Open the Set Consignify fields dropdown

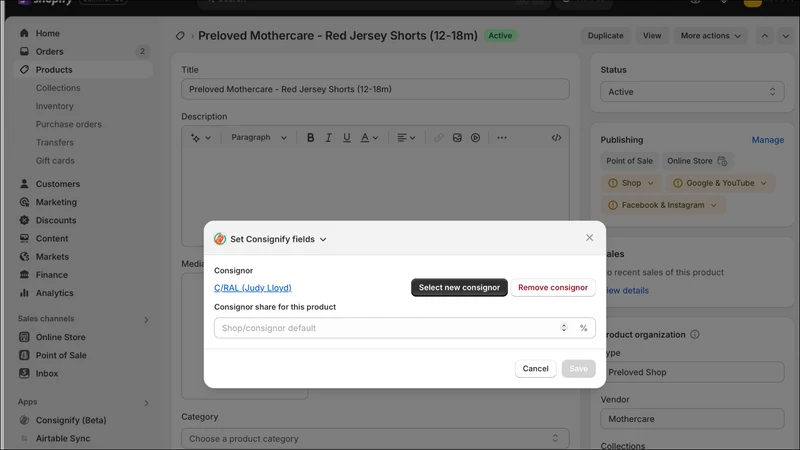pyautogui.click(x=278, y=239)
